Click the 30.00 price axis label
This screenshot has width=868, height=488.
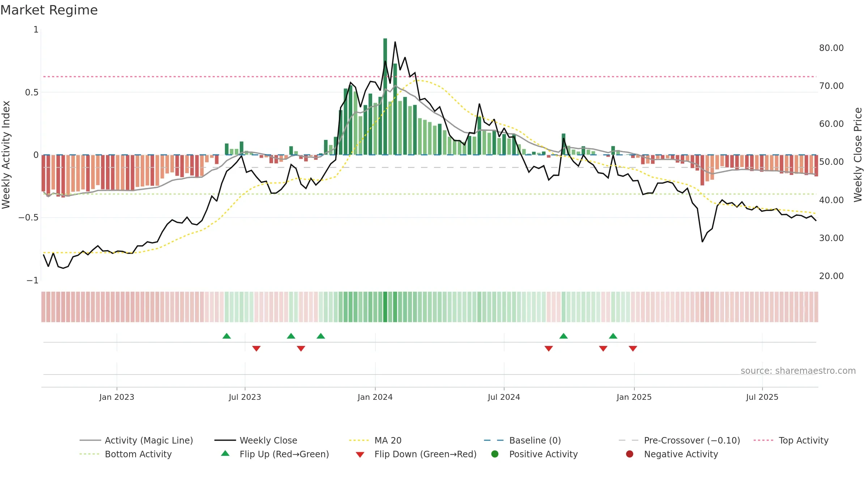[831, 238]
